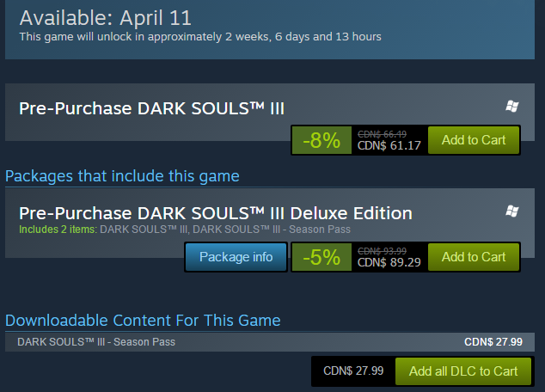545x392 pixels.
Task: Click the Pre-Purchase DARK SOULS III Deluxe Edition title
Action: [215, 213]
